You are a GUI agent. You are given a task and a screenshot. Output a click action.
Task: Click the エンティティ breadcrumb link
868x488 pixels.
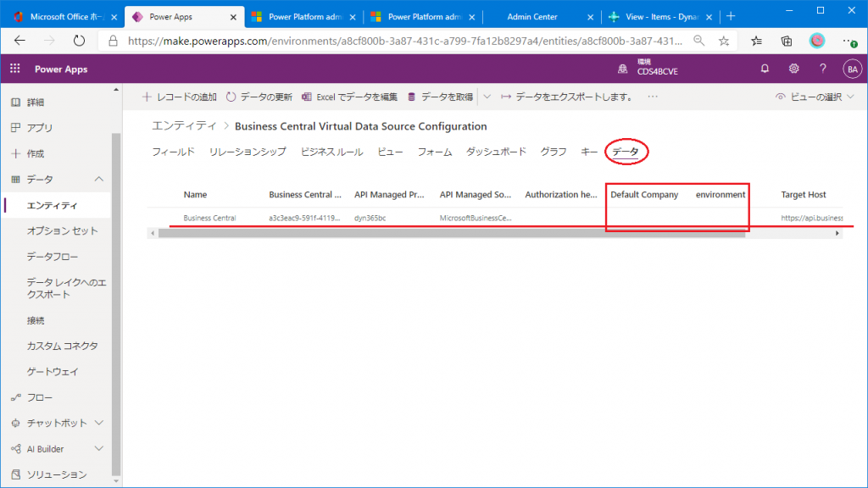(184, 126)
